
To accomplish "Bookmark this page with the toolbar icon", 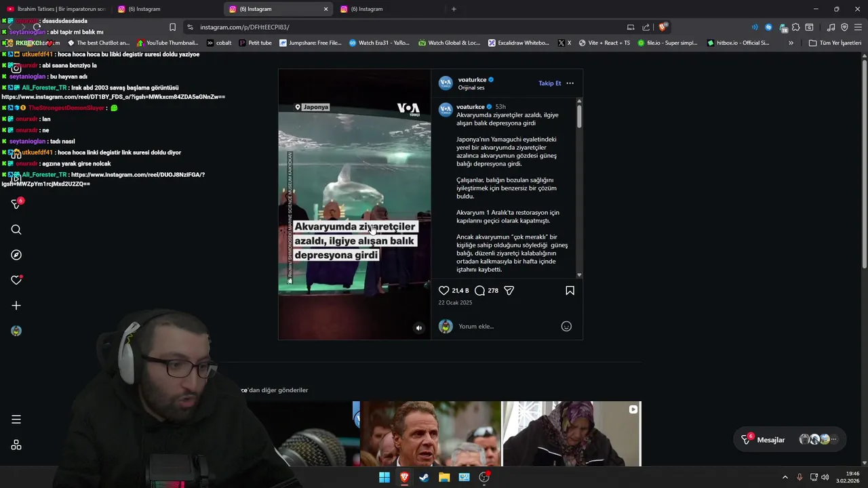I will [172, 27].
